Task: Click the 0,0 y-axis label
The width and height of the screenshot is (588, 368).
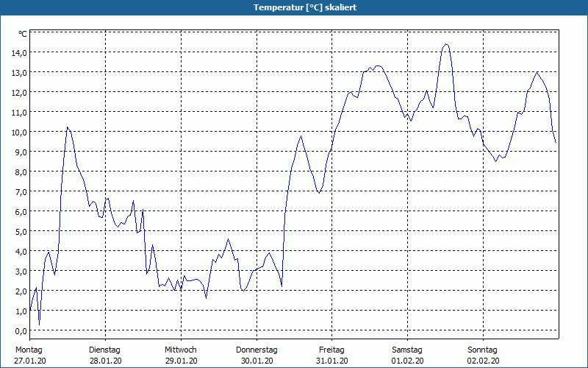Action: pyautogui.click(x=21, y=331)
